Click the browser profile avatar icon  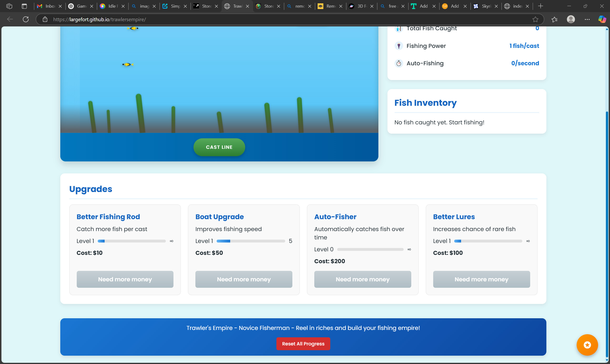[571, 19]
